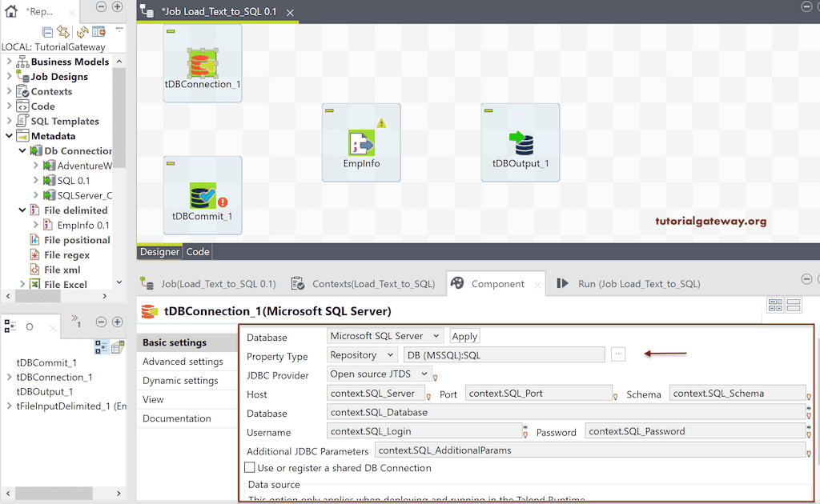The width and height of the screenshot is (820, 504).
Task: Minimize the outline panel
Action: click(102, 322)
